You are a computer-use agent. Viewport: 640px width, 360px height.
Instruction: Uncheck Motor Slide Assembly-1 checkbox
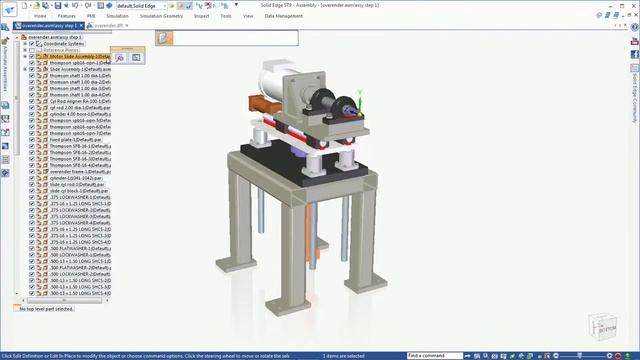pos(32,56)
